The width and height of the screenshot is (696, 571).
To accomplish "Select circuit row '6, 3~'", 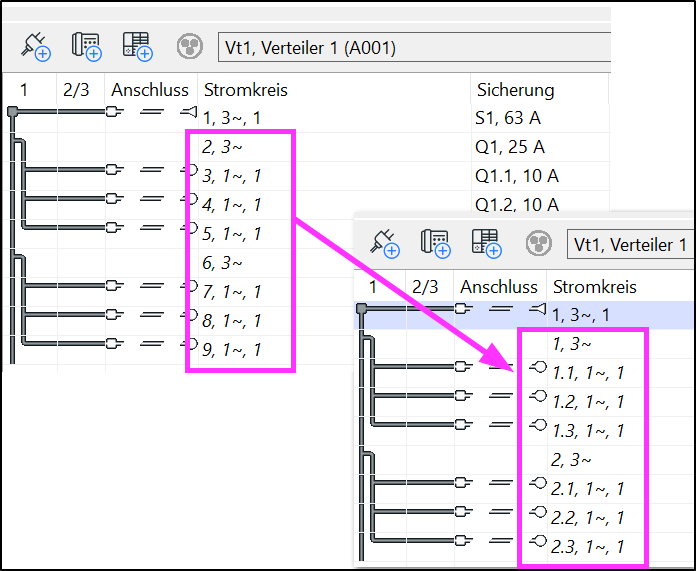I will coord(222,263).
